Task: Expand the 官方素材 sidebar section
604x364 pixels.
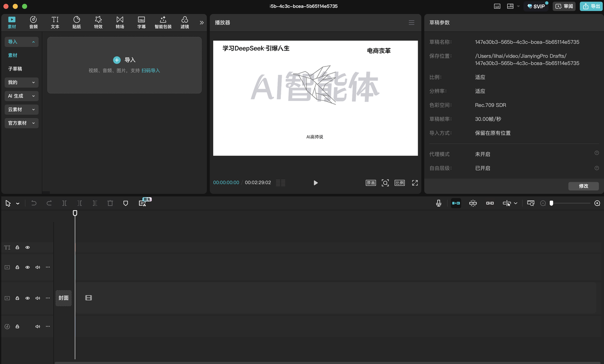Action: [22, 123]
